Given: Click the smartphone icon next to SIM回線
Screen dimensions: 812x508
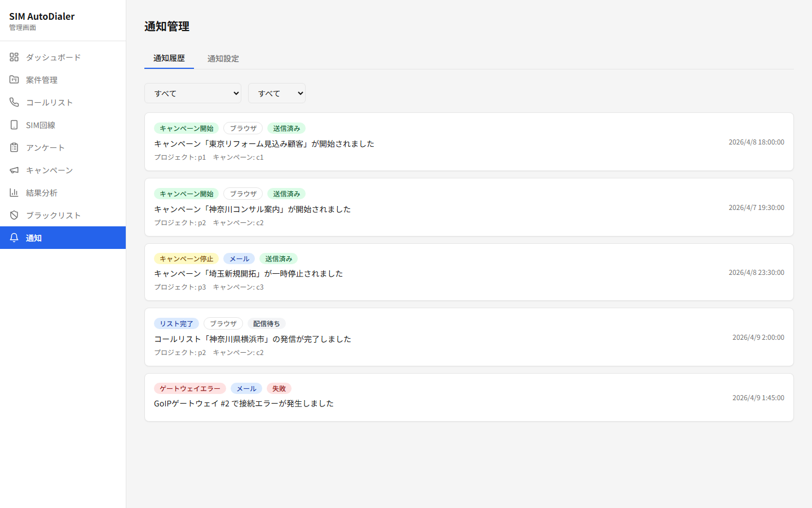Looking at the screenshot, I should [x=14, y=125].
